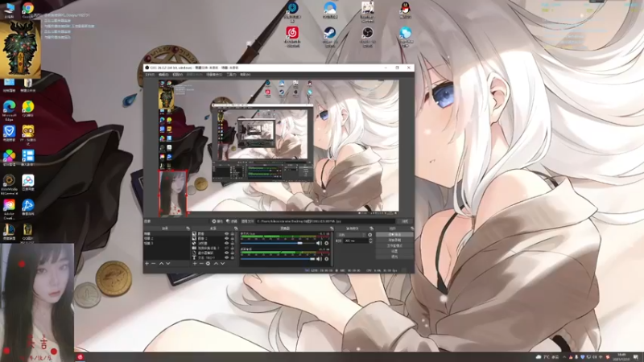This screenshot has width=644, height=362.
Task: Click Start Recording in Controls panel
Action: [x=394, y=240]
